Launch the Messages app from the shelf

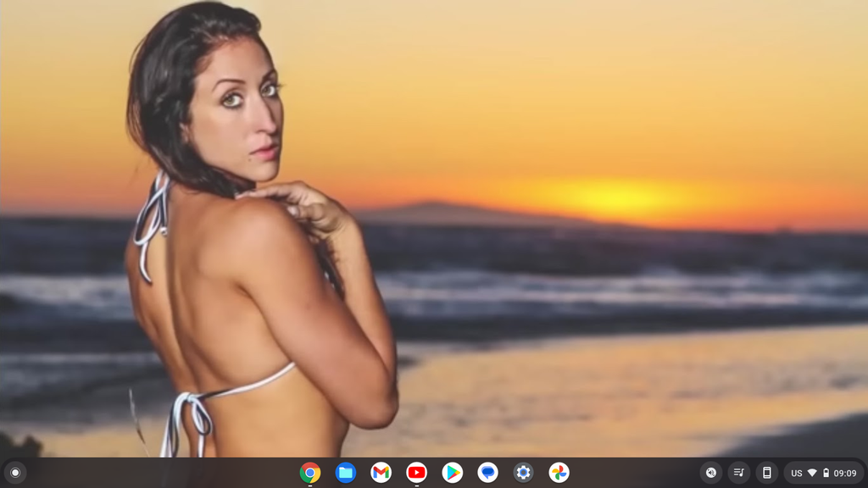click(x=487, y=473)
